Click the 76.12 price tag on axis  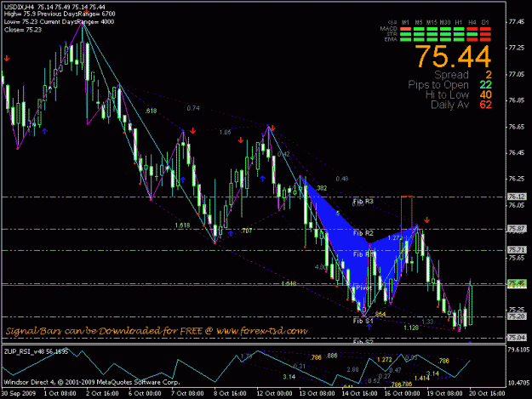tap(517, 197)
